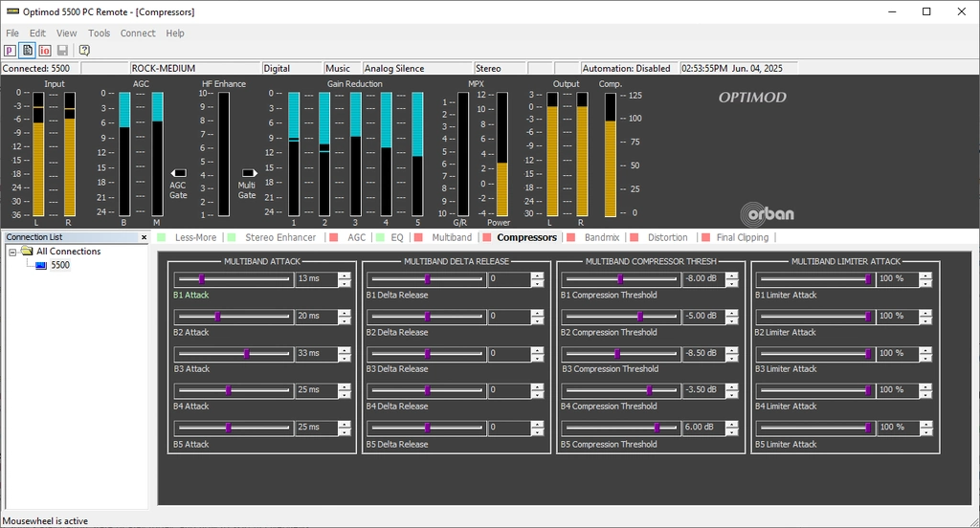This screenshot has width=980, height=528.
Task: Click the B4 Limiter Attack slider thumb
Action: [868, 390]
